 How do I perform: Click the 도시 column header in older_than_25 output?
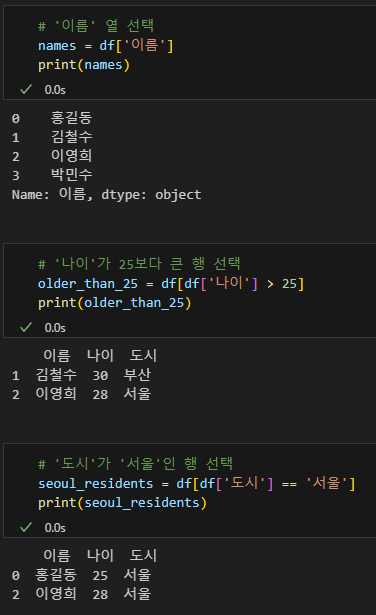point(143,356)
